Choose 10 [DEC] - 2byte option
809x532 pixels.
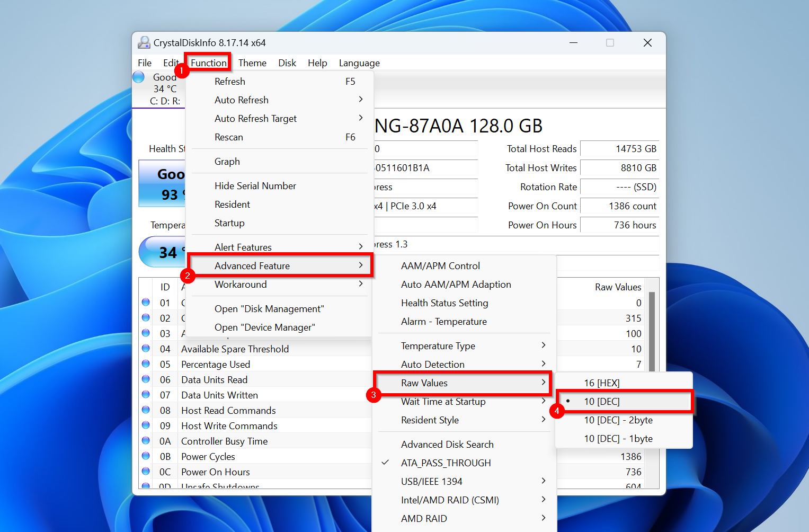coord(618,420)
